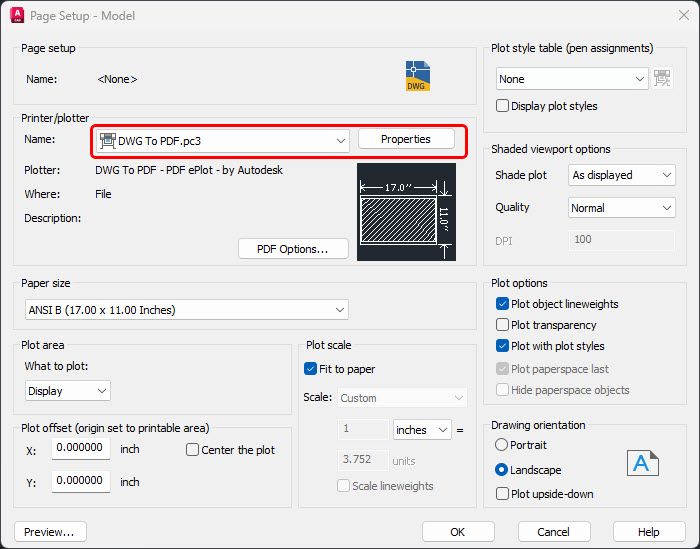Open the Paper size ANSI B dropdown

click(187, 310)
